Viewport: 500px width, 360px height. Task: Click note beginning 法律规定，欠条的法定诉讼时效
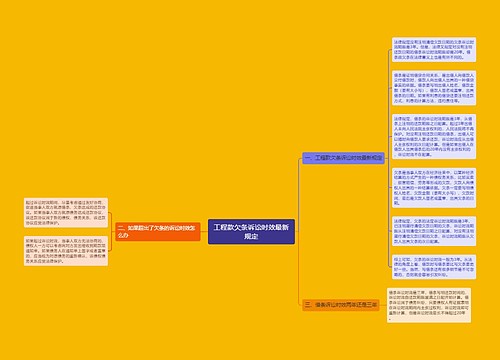coord(434,231)
